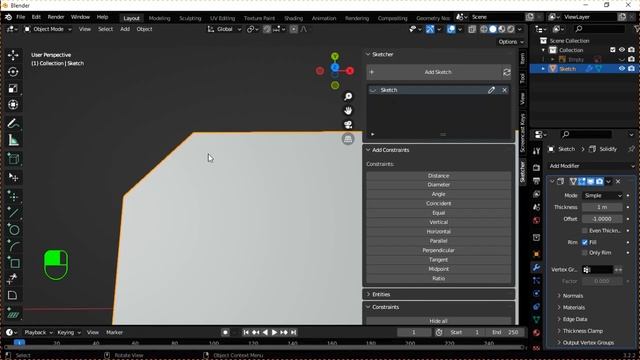640x360 pixels.
Task: Open the Object Mode dropdown
Action: point(47,29)
